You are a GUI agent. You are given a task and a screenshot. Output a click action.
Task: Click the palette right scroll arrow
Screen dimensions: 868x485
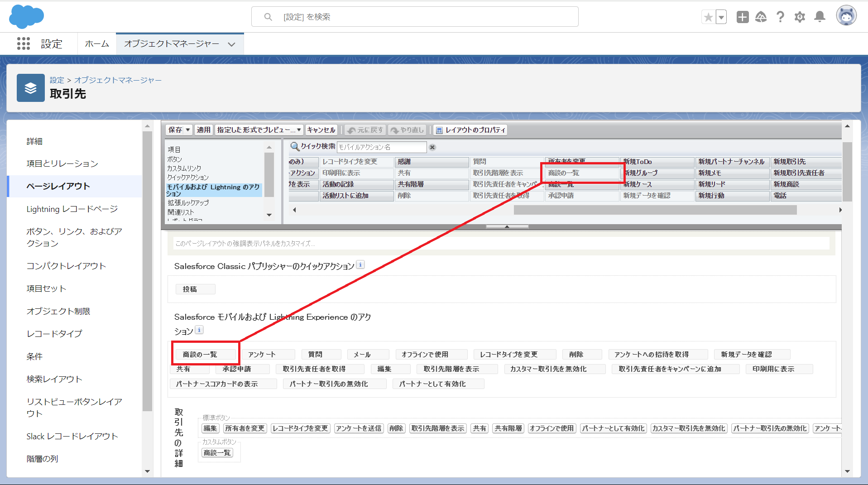840,210
